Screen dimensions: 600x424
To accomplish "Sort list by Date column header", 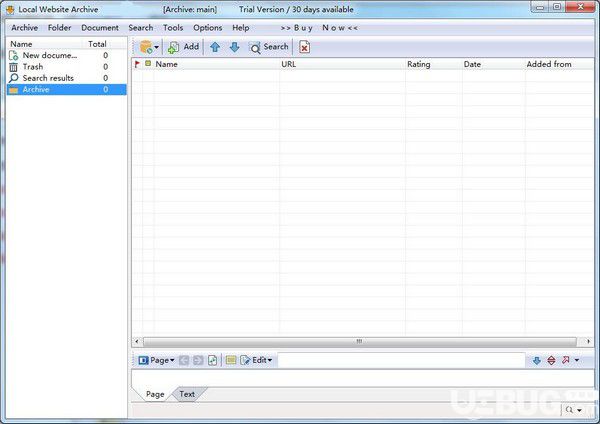I will 494,64.
